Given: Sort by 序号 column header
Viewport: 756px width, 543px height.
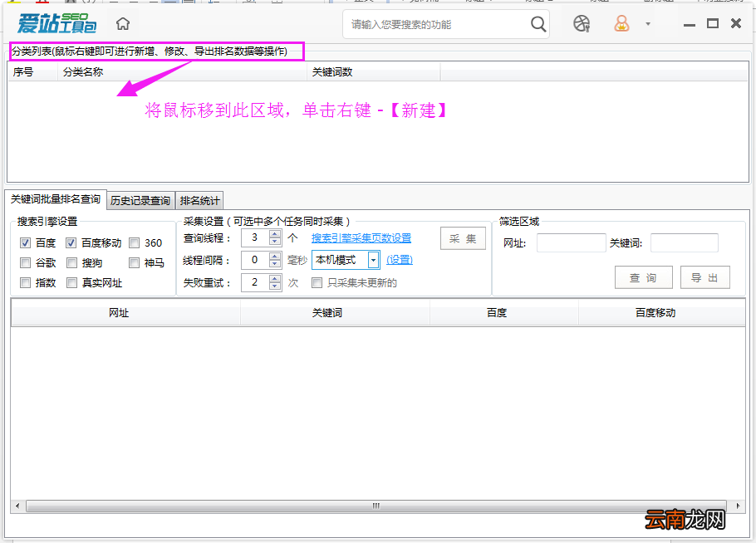Looking at the screenshot, I should pos(32,71).
